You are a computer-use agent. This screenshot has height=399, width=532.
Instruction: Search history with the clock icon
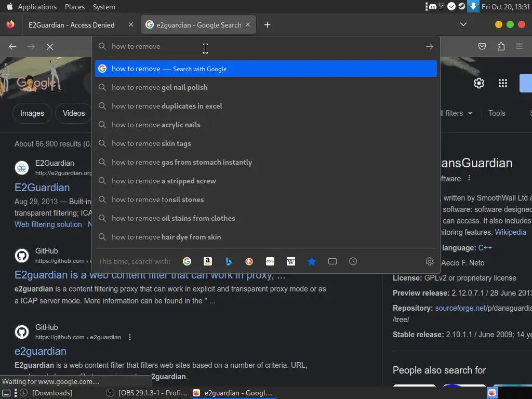(x=353, y=261)
